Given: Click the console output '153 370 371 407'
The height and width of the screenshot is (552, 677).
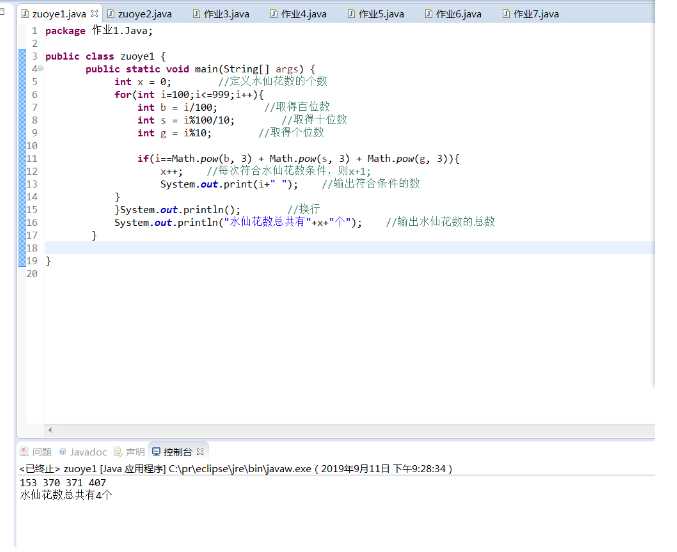Looking at the screenshot, I should coord(63,482).
